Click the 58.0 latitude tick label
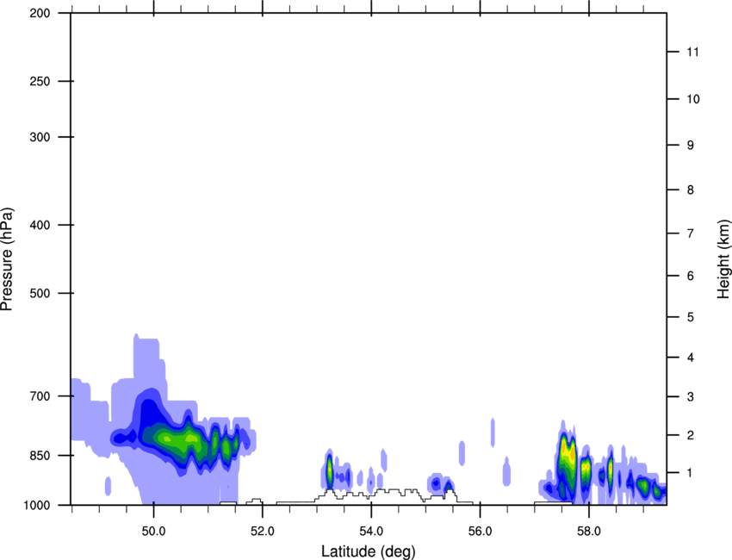The height and width of the screenshot is (560, 732). 589,531
